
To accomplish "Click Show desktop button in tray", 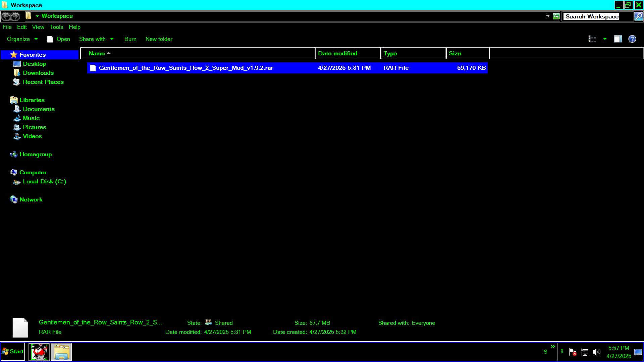I will click(638, 352).
